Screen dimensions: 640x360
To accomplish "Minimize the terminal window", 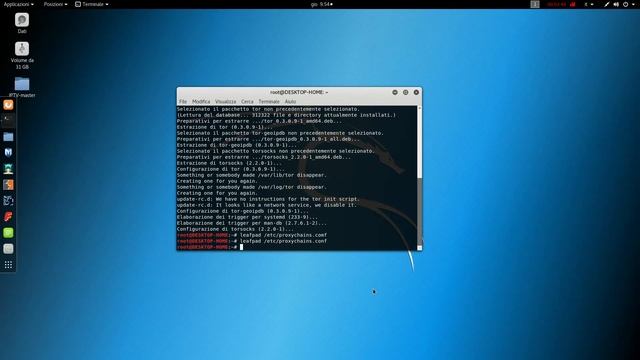I will [x=395, y=92].
